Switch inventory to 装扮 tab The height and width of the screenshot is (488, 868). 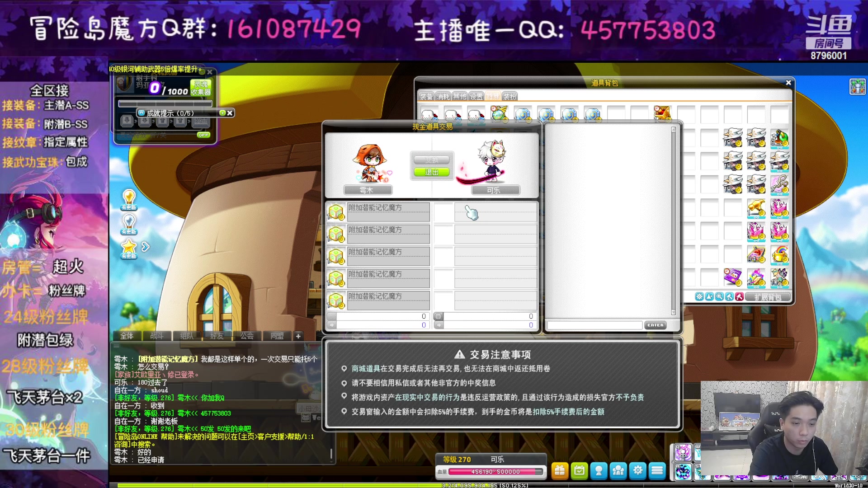pyautogui.click(x=509, y=96)
